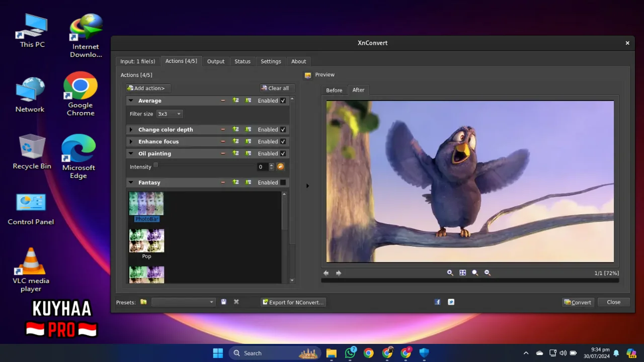Remove the Fantasy action
This screenshot has width=644, height=362.
coord(223,183)
